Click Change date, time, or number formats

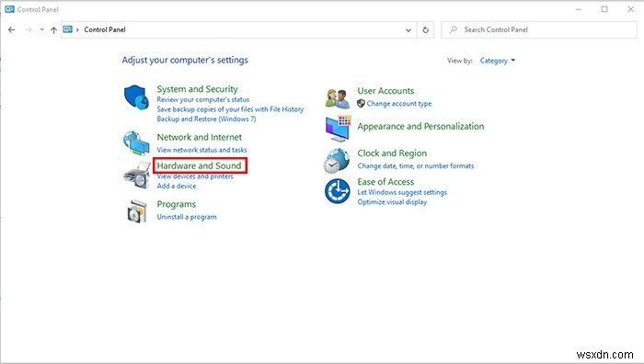[415, 165]
